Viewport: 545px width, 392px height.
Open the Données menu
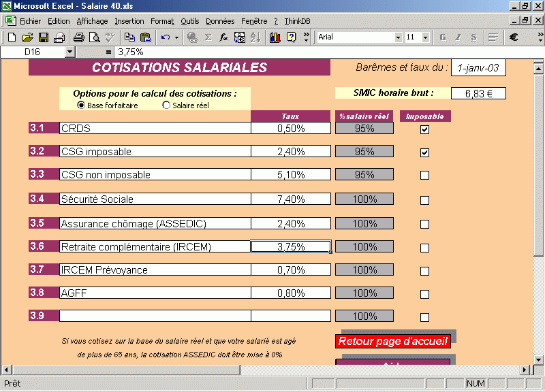pyautogui.click(x=220, y=21)
